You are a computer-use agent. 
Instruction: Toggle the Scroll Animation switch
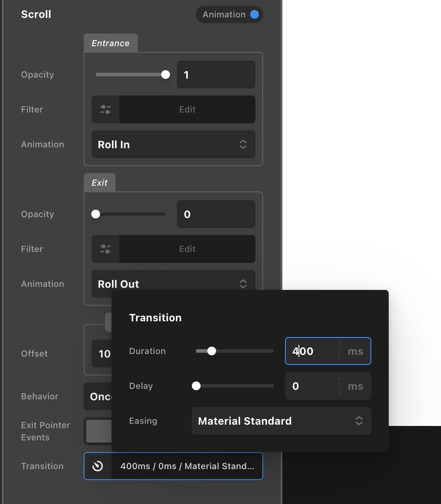(254, 14)
